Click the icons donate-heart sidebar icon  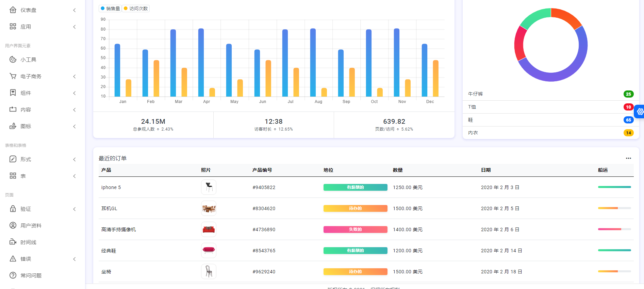[13, 126]
